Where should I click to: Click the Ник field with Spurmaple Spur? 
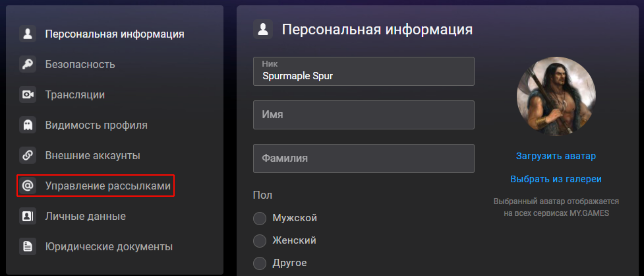[x=363, y=71]
